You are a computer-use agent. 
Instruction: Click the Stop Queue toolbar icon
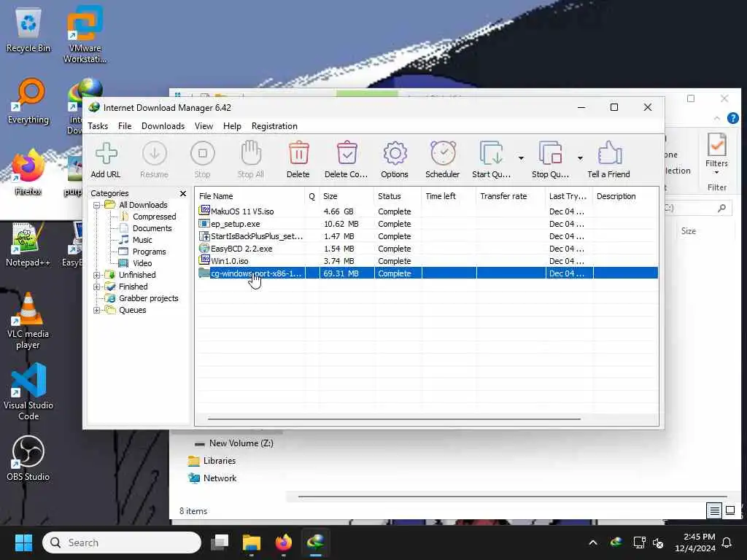point(550,154)
